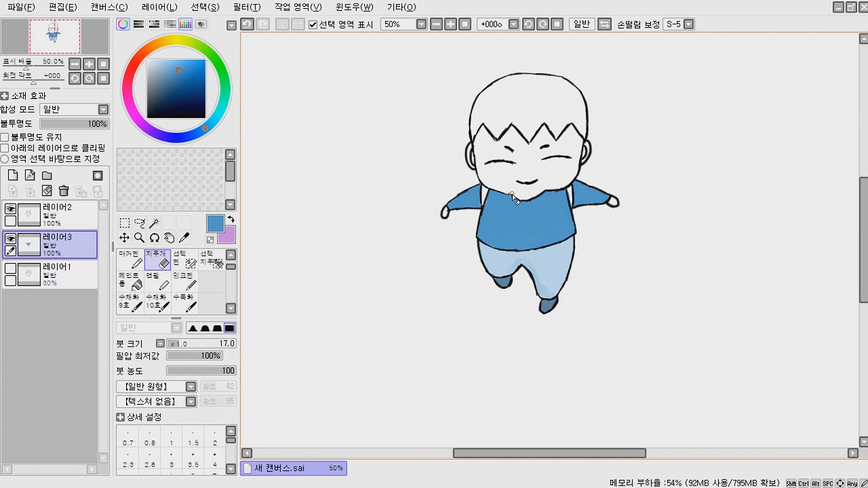
Task: Toggle the 선택 영역 표시 checkbox
Action: click(313, 24)
